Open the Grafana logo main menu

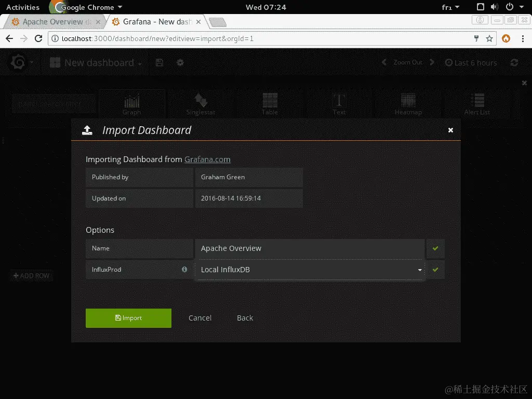[x=21, y=62]
